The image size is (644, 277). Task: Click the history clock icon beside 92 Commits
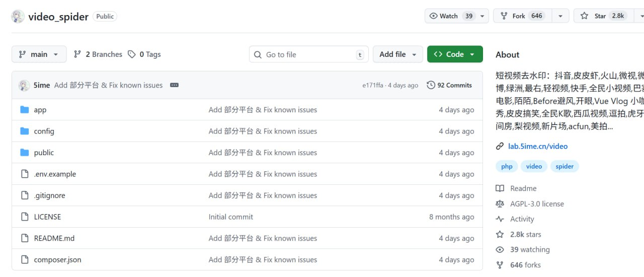click(x=431, y=85)
